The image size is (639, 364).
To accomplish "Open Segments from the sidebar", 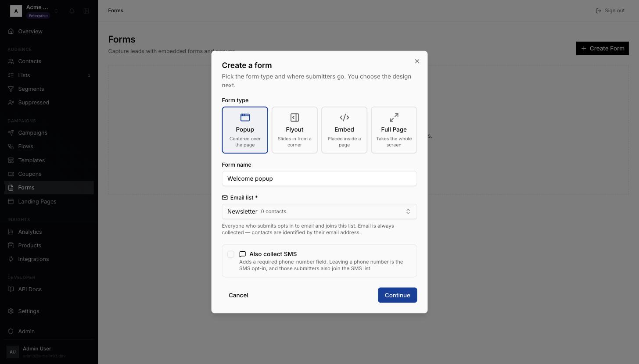I will click(49, 89).
